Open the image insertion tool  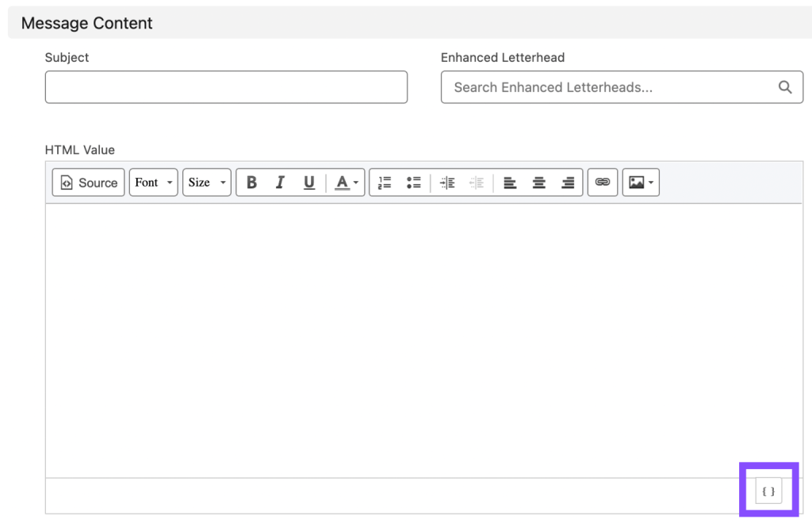[x=636, y=182]
